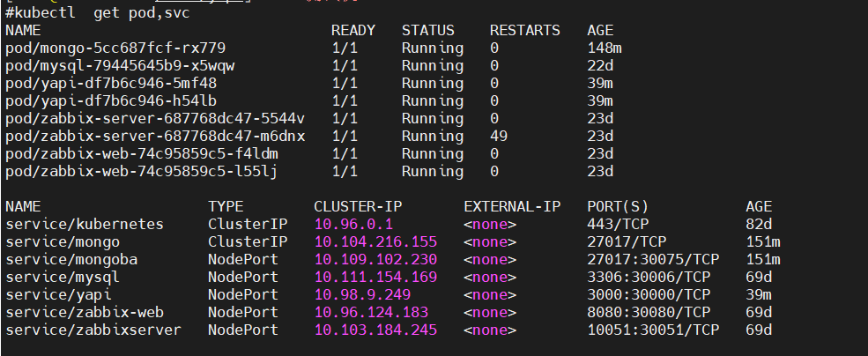Viewport: 868px width, 356px height.
Task: Select service/zabbixserver name
Action: [x=93, y=330]
